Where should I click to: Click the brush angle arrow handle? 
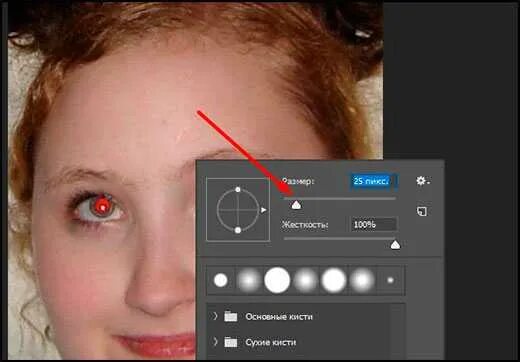point(263,210)
